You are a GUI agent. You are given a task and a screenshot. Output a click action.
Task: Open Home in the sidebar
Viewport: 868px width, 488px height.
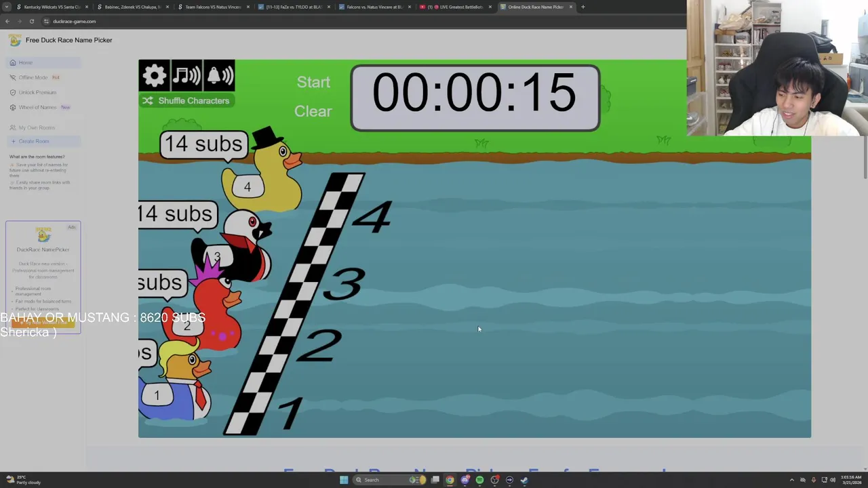coord(43,62)
